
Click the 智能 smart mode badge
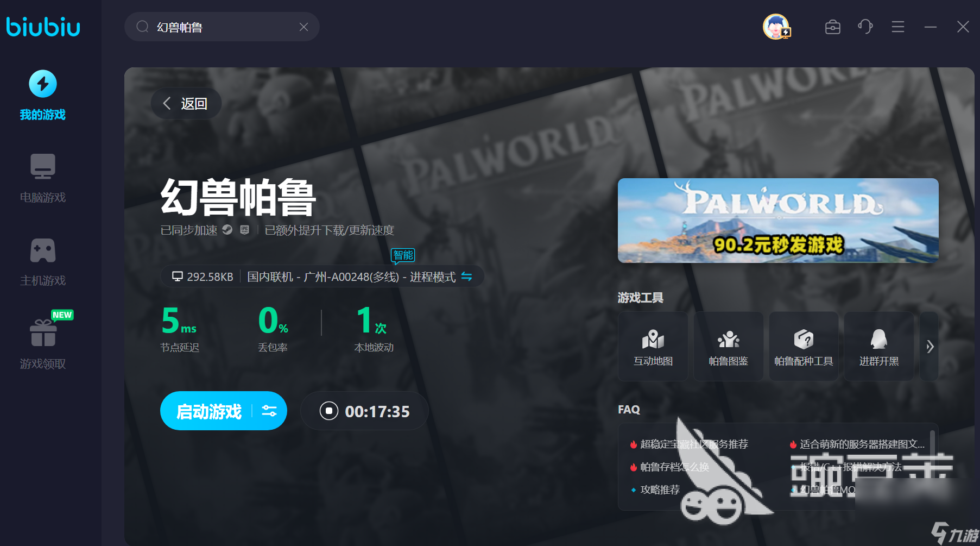click(x=403, y=255)
